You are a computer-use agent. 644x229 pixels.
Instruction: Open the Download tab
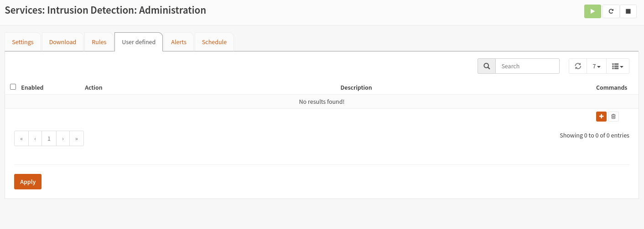pos(62,42)
